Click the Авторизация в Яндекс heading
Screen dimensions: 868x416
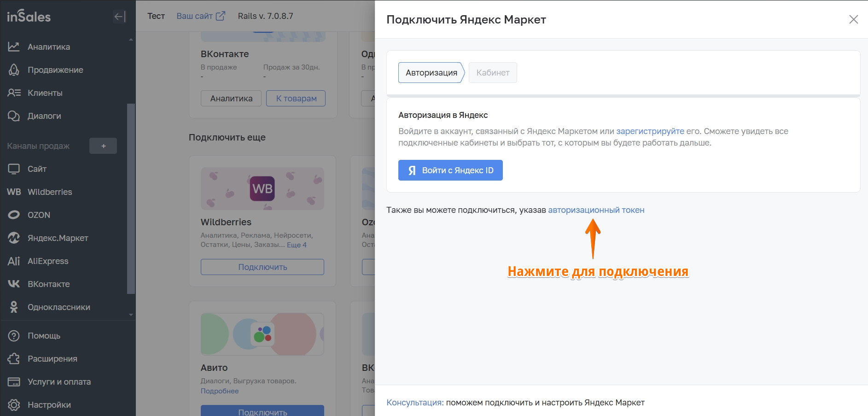443,115
